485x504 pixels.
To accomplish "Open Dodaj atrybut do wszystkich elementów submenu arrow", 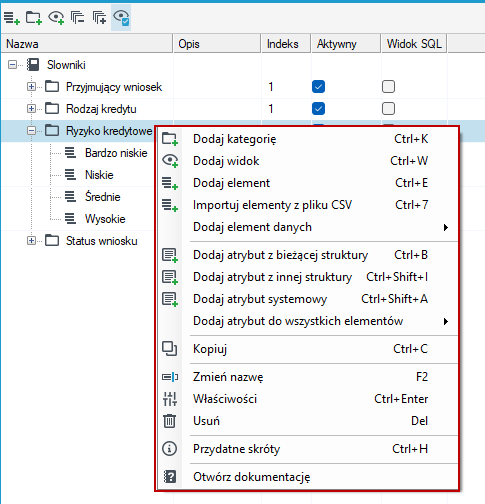I will click(x=446, y=321).
